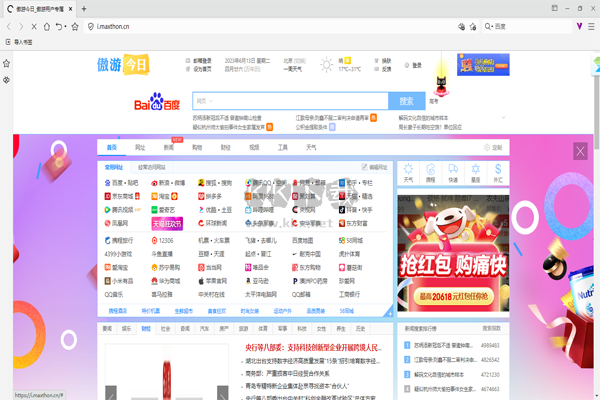This screenshot has height=400, width=600.
Task: Open the Baidu logo link
Action: click(x=157, y=101)
